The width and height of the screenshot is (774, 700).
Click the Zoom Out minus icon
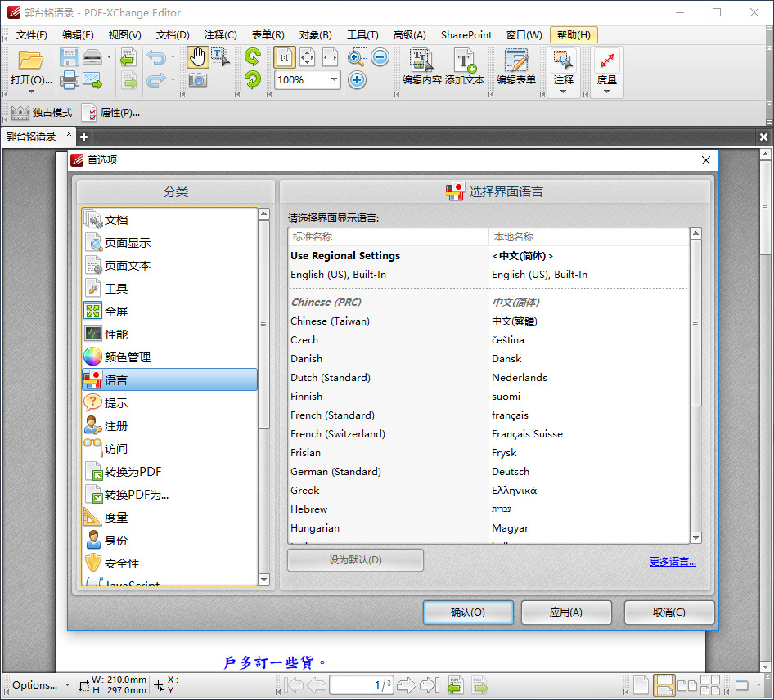click(380, 57)
